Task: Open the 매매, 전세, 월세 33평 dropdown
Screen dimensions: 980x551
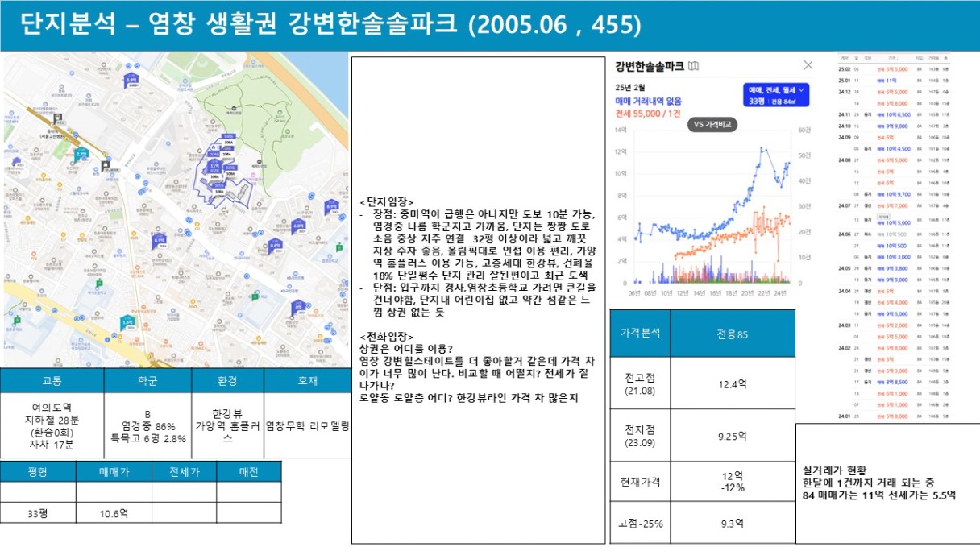Action: pos(776,95)
